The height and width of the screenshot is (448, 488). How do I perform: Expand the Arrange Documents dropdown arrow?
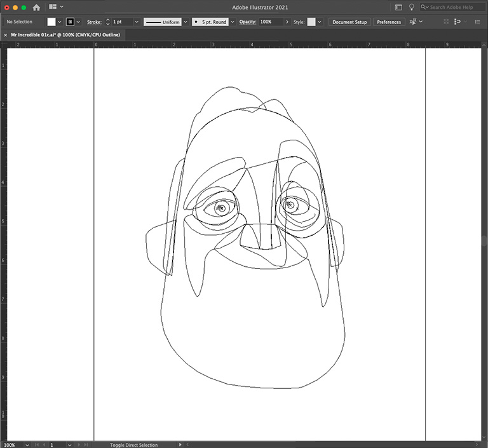(62, 7)
